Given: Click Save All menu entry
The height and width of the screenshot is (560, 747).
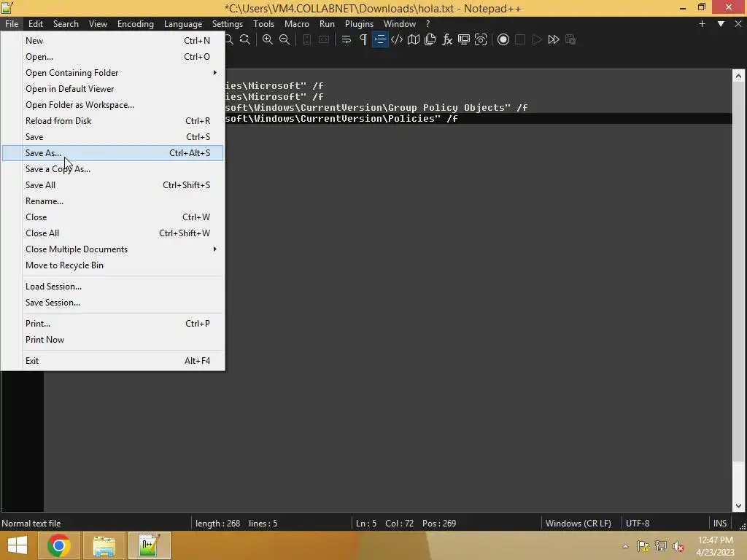Looking at the screenshot, I should (113, 185).
